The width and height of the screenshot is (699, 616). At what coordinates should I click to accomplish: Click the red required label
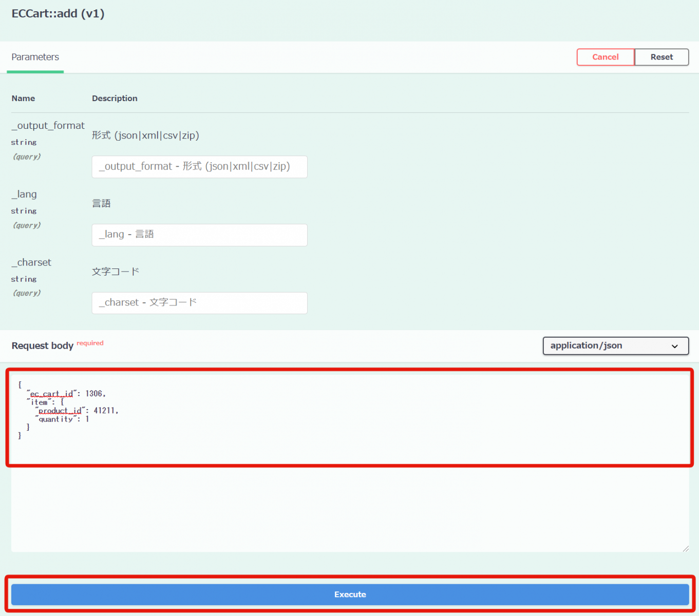90,343
